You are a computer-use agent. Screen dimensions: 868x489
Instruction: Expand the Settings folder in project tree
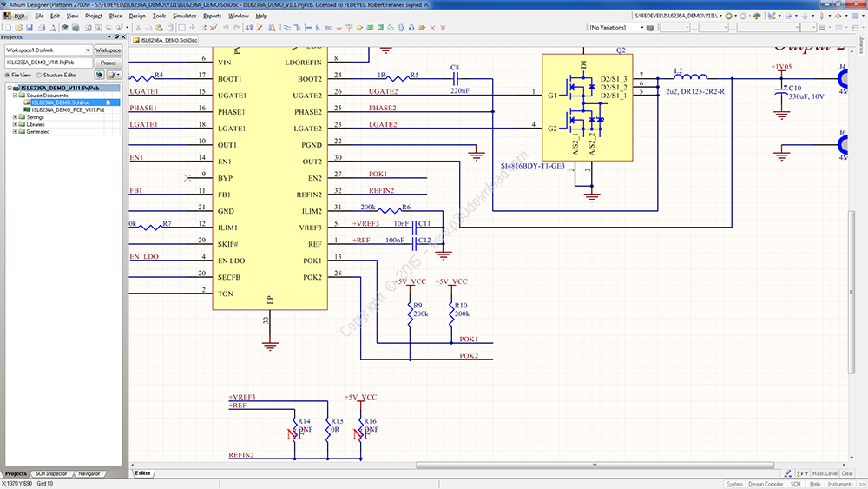(15, 117)
